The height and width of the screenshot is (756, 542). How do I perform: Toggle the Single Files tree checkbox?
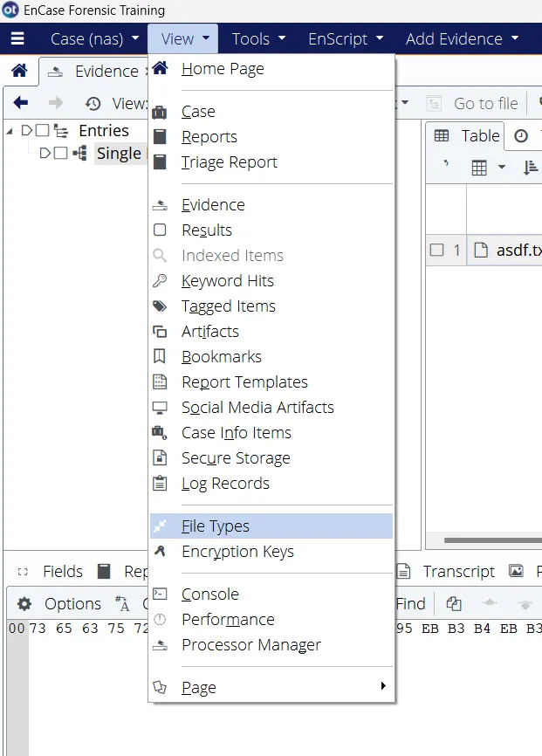60,154
